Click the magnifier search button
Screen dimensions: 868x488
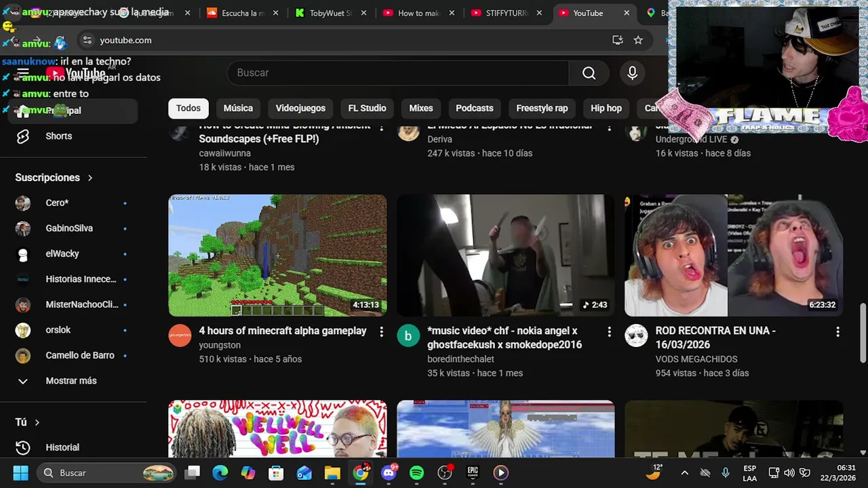pyautogui.click(x=589, y=73)
